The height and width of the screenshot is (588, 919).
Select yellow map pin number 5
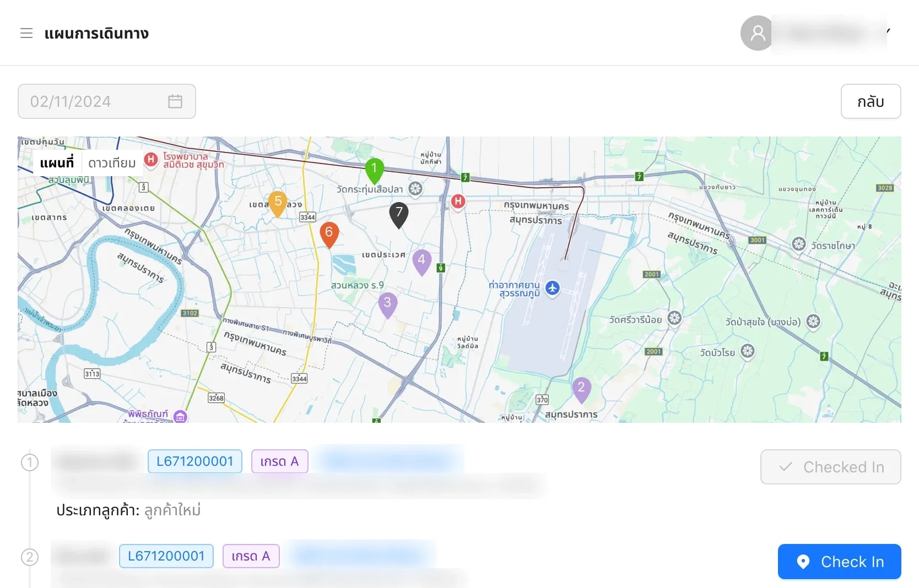pos(278,204)
